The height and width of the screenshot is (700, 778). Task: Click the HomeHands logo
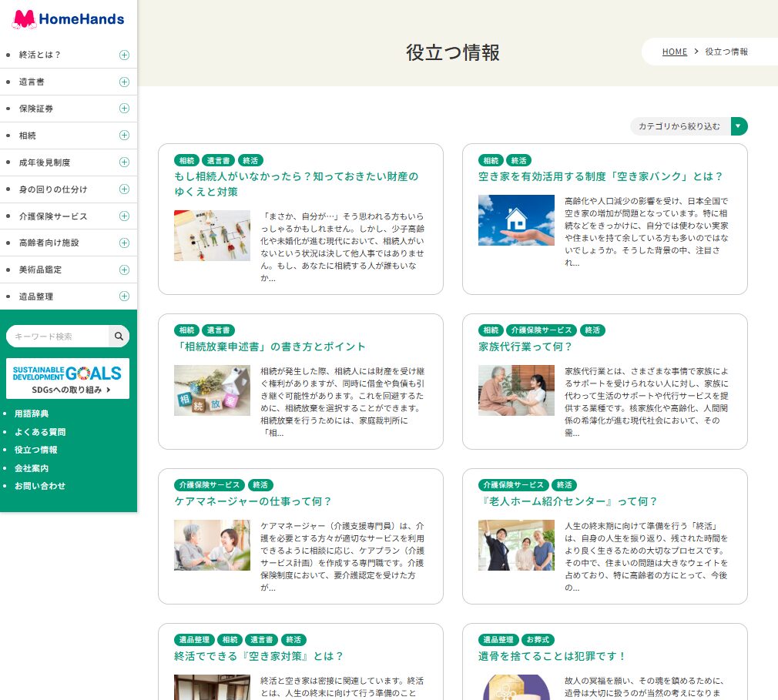68,18
